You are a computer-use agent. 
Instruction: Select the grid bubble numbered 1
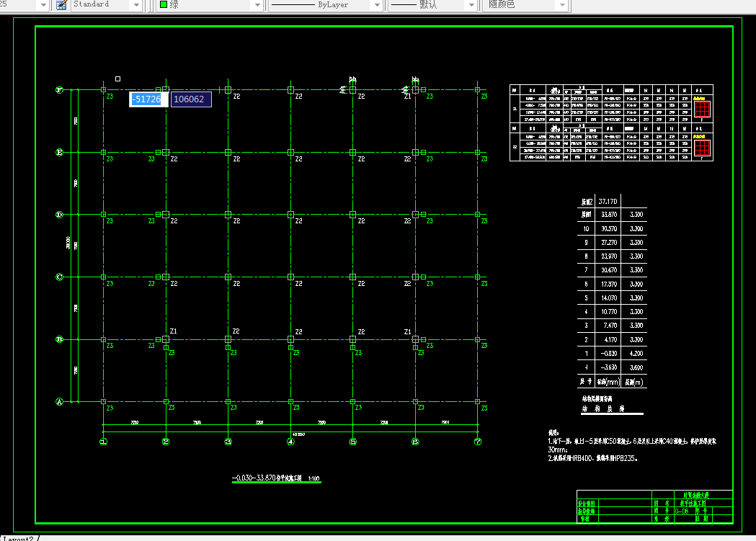point(103,442)
